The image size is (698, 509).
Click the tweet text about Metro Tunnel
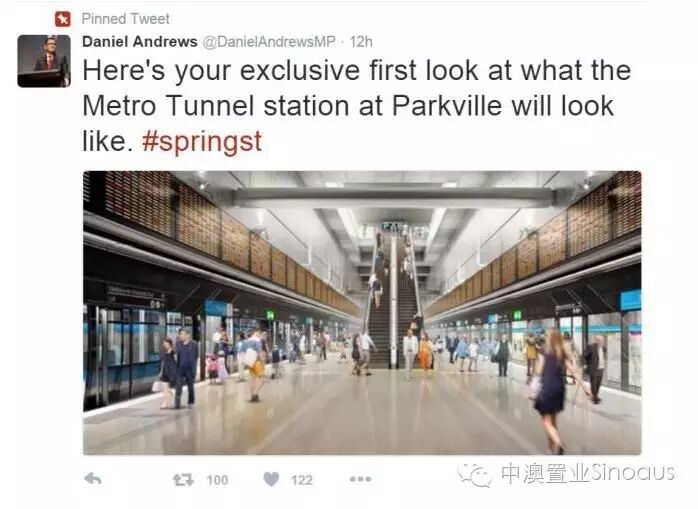point(357,106)
